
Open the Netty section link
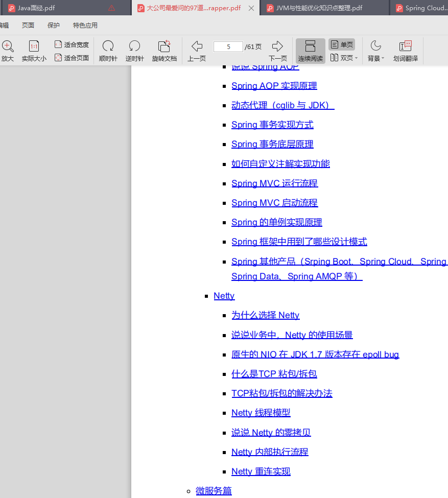point(224,296)
